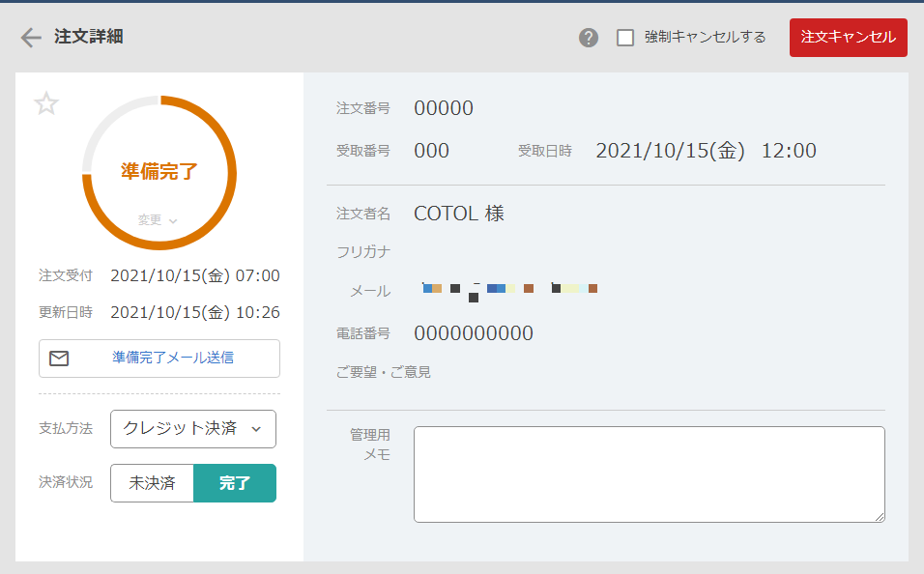Select 未決済 payment status
The width and height of the screenshot is (924, 574).
(152, 482)
